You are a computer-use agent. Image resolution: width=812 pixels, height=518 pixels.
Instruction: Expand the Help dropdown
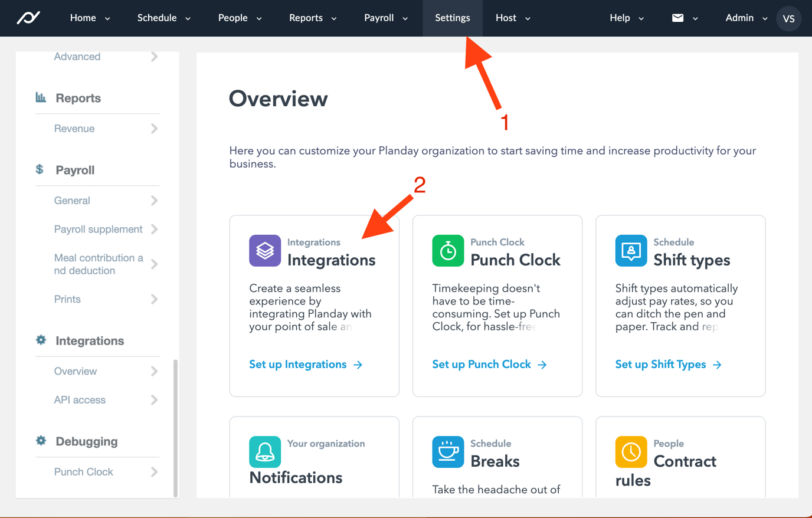[x=626, y=18]
